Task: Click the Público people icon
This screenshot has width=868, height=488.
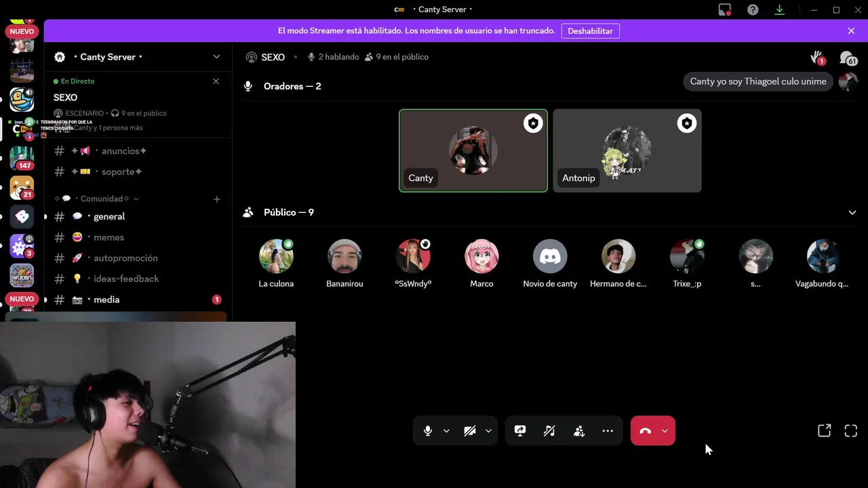Action: click(248, 213)
